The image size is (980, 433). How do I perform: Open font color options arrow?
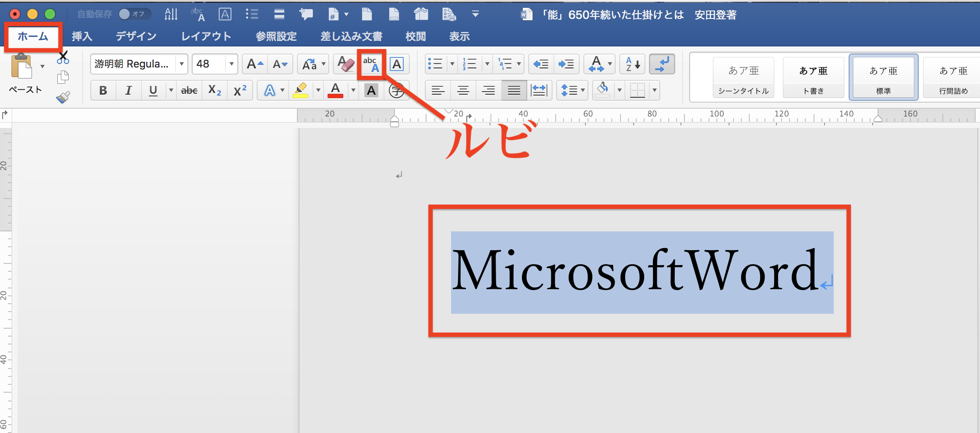[353, 91]
